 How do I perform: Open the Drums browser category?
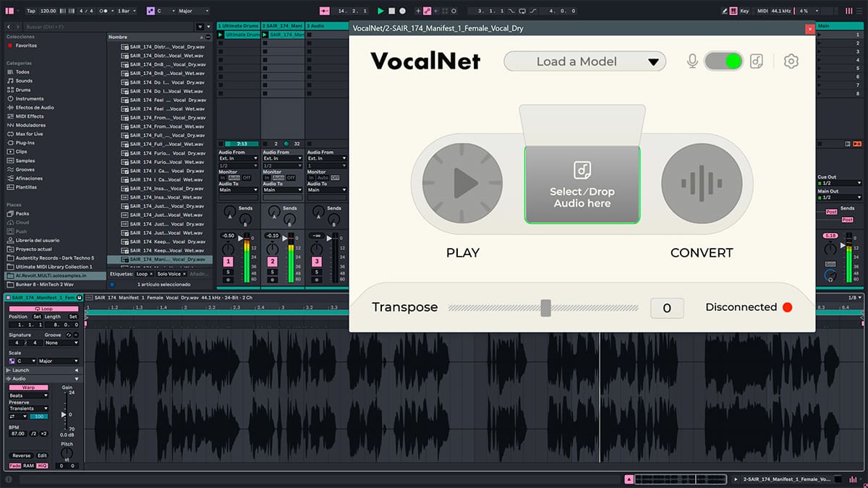click(23, 90)
